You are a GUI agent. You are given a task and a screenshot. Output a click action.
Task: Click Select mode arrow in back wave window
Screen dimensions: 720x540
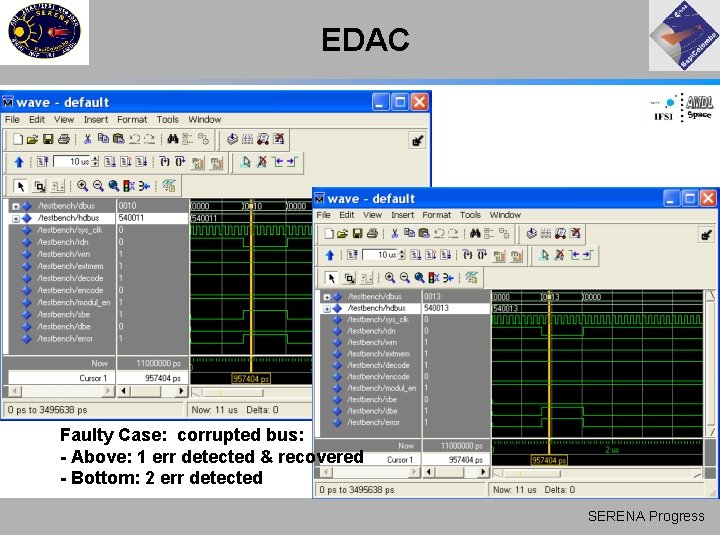[20, 186]
